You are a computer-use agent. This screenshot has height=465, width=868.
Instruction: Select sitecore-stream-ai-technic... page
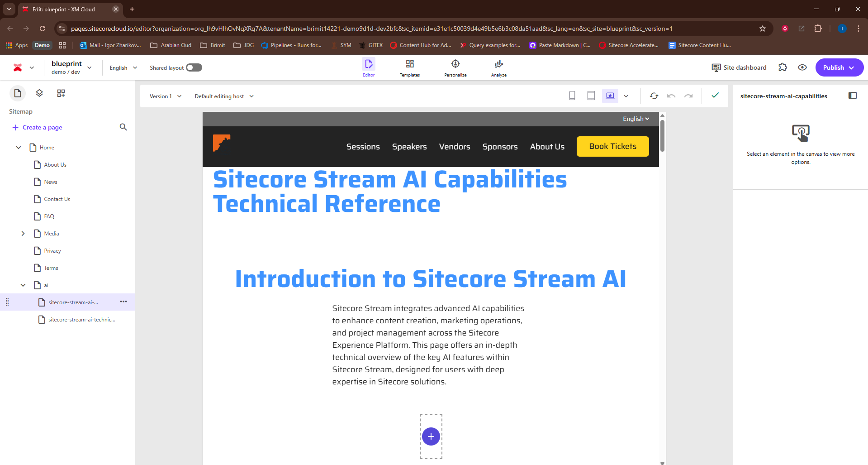pos(81,320)
